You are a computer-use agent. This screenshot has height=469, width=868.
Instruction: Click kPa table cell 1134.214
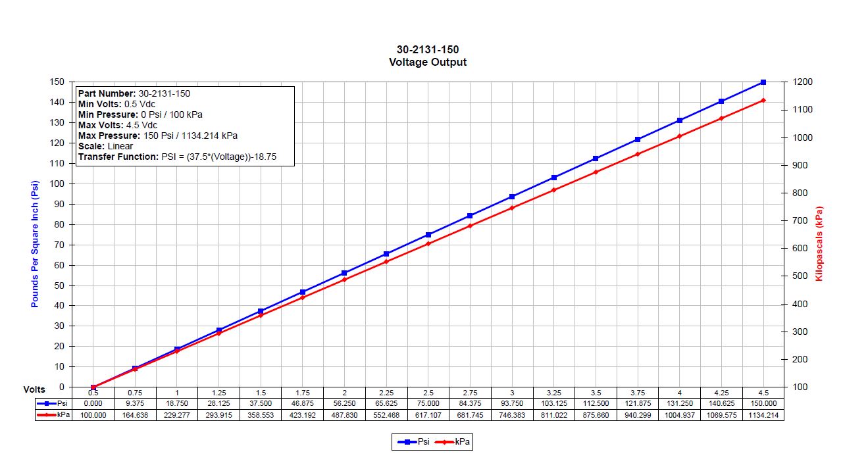763,415
